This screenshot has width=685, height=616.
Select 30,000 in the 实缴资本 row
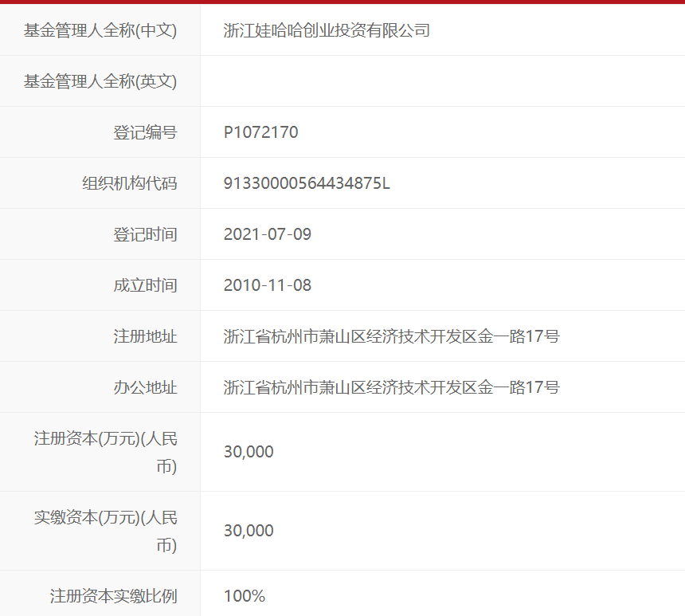249,530
